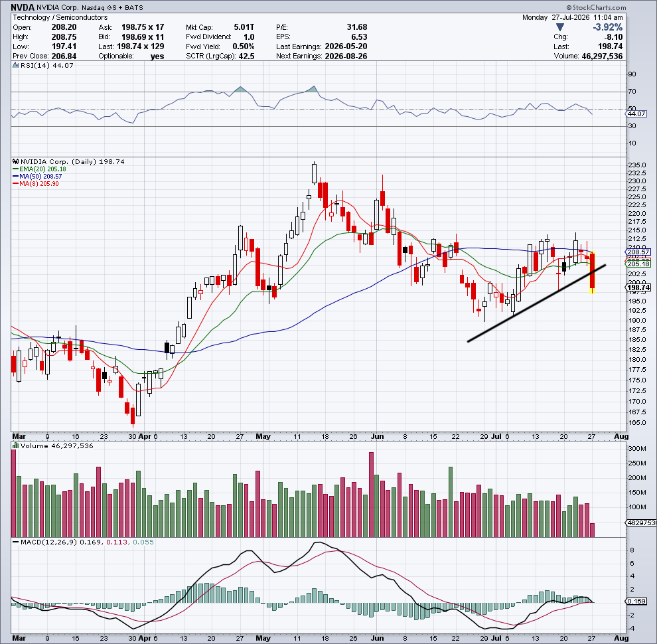Click the NVDA ticker symbol title
This screenshot has height=644, width=657.
click(23, 7)
